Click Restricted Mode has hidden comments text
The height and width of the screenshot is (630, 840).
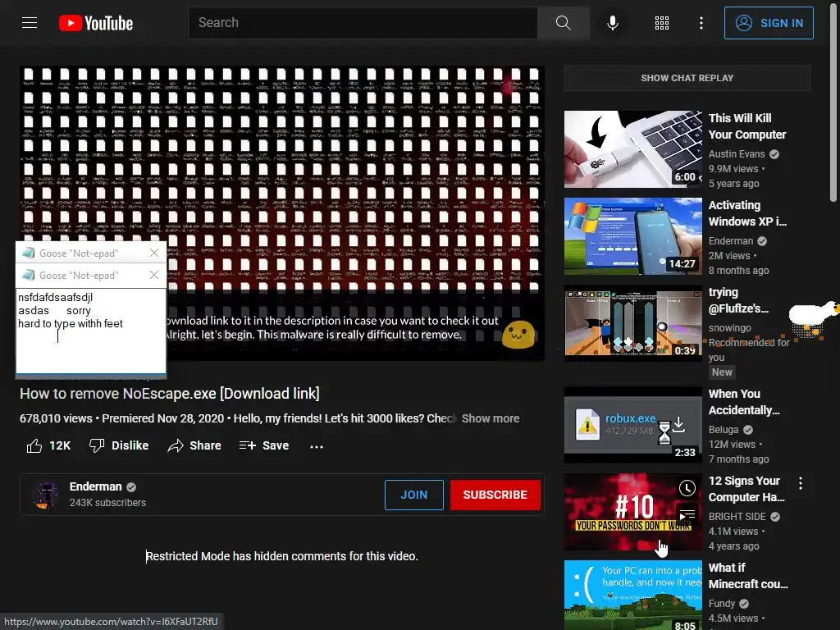[x=282, y=556]
